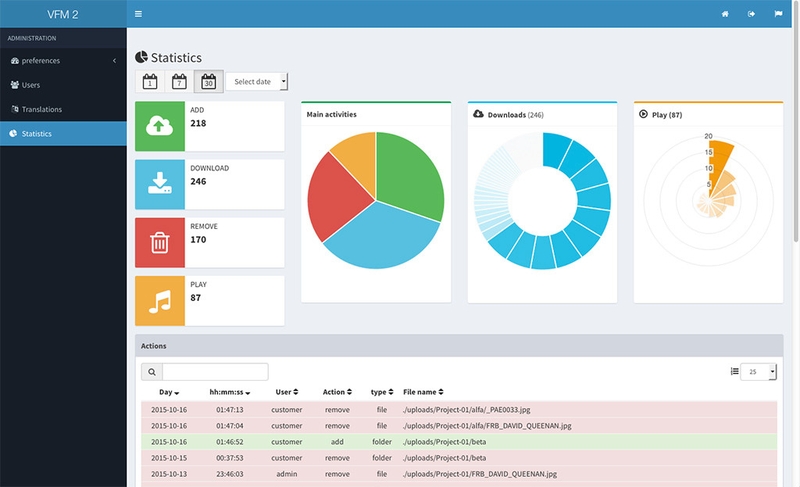The image size is (800, 487).
Task: Click the home icon in top bar
Action: coord(725,14)
